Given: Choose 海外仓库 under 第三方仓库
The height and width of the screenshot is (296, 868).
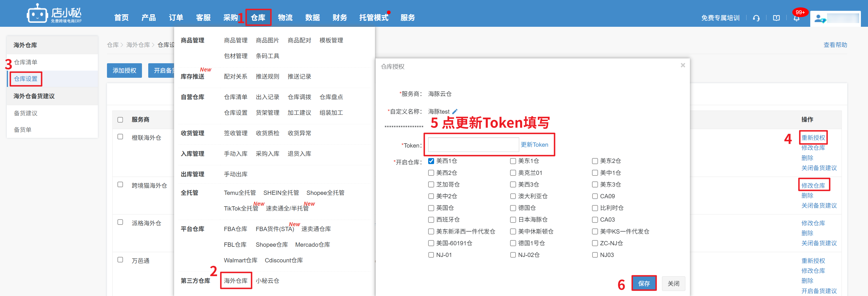Looking at the screenshot, I should coord(236,281).
